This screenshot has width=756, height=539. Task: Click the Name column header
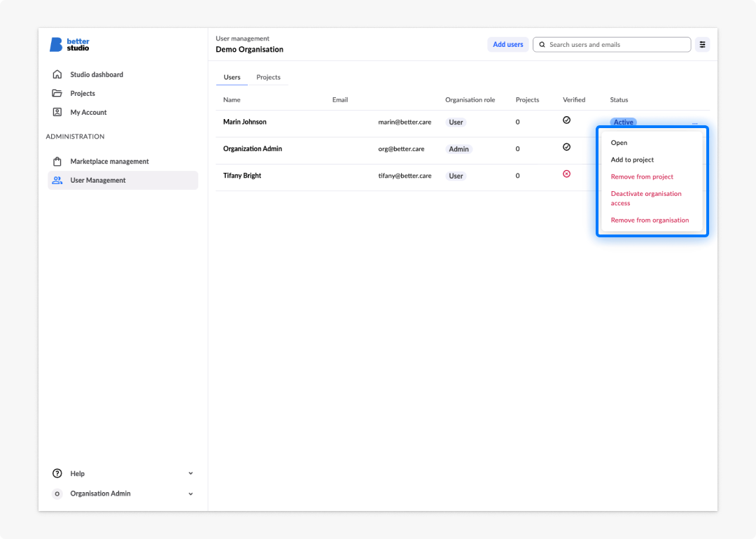click(232, 100)
